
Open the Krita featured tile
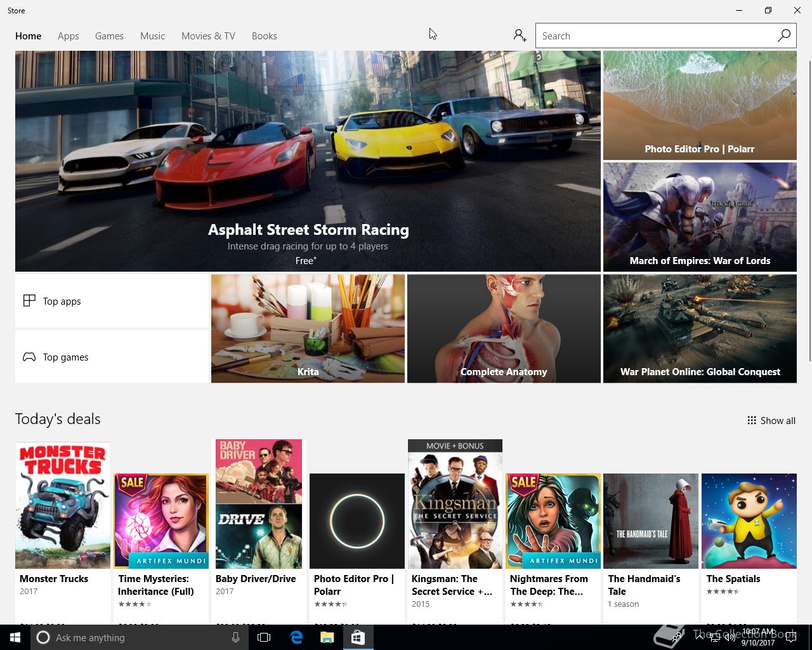308,329
